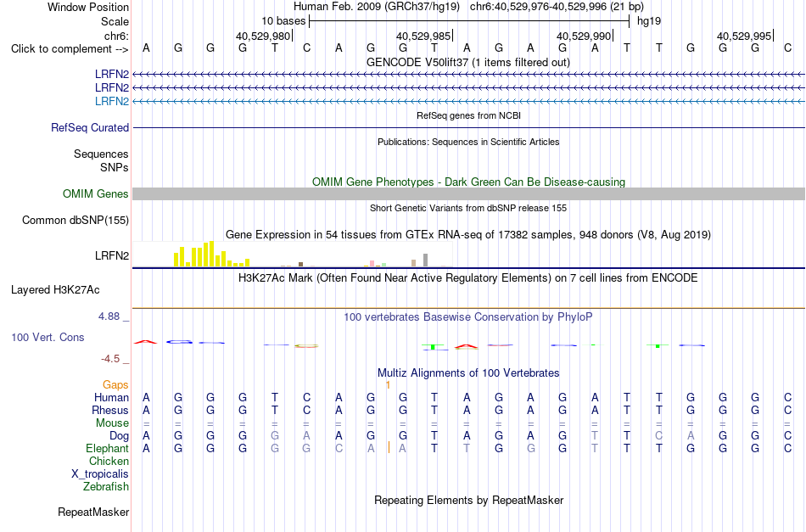
Task: Click the "100 Vert. Cons" track label
Action: click(x=48, y=337)
